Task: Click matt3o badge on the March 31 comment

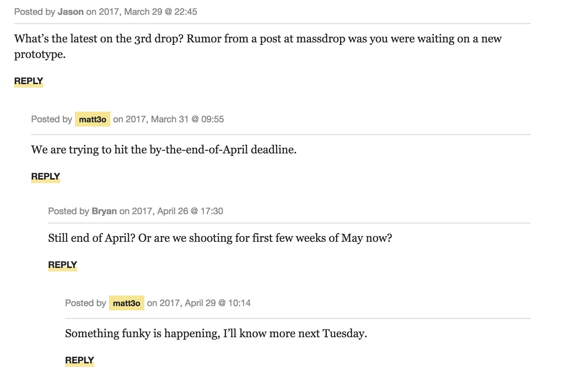Action: pyautogui.click(x=92, y=119)
